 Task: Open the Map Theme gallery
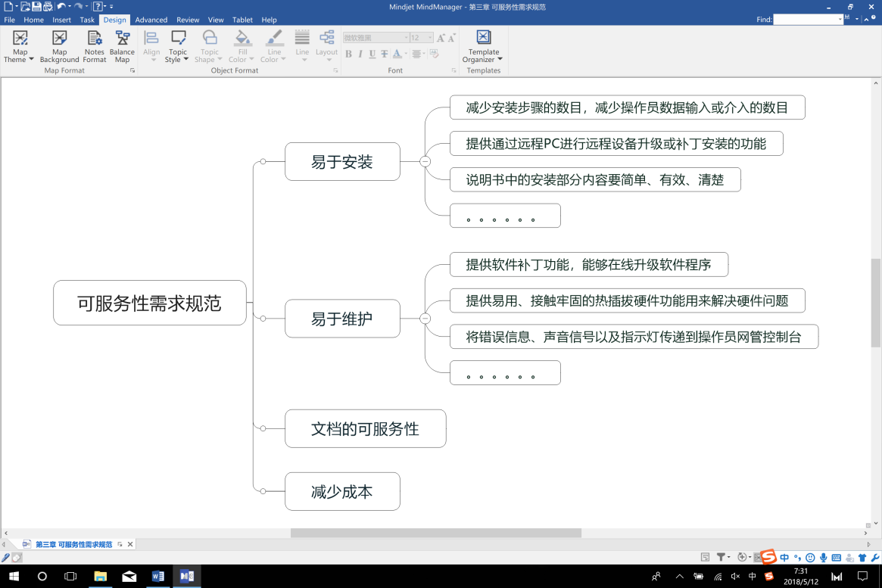(x=20, y=47)
